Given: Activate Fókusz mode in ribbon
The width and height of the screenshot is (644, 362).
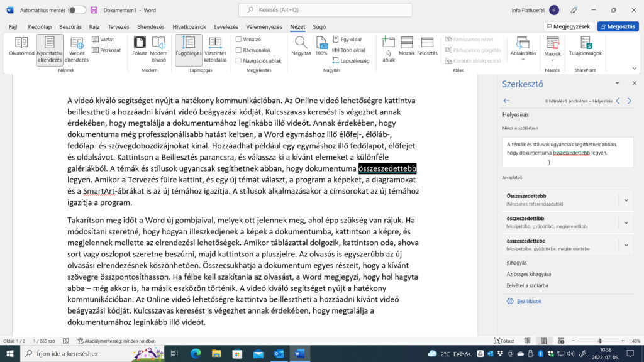Looking at the screenshot, I should (x=140, y=46).
